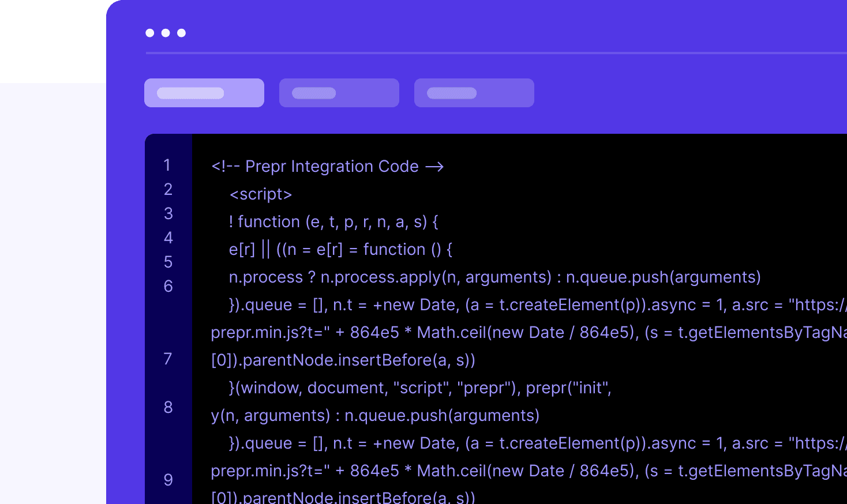Click the third white window dot

tap(181, 33)
